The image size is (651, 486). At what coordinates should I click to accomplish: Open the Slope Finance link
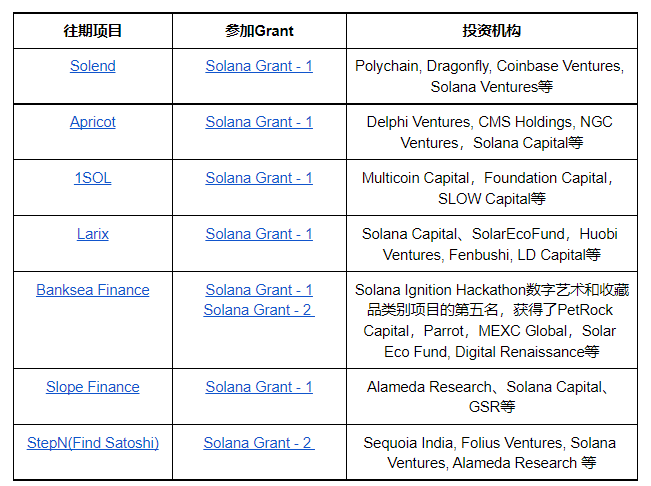tap(93, 387)
